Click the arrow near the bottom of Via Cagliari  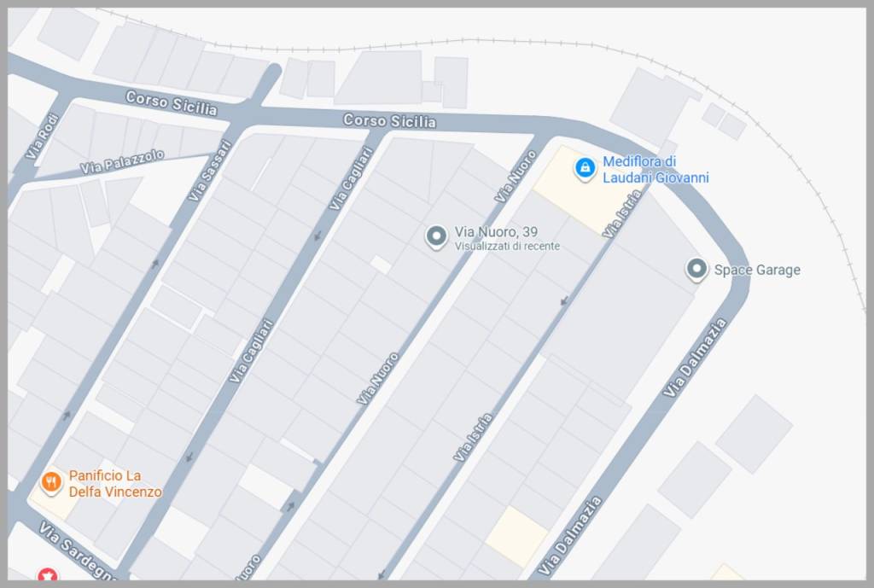click(x=189, y=457)
